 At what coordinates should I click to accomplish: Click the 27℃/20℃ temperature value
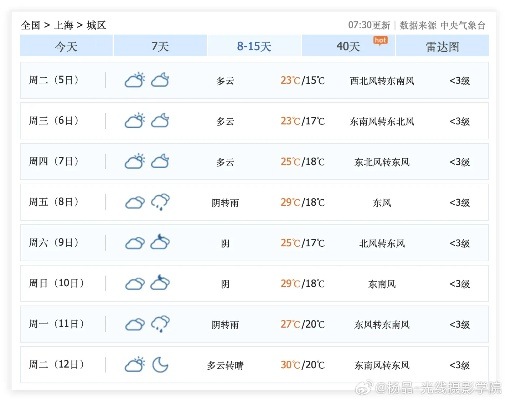(x=302, y=324)
